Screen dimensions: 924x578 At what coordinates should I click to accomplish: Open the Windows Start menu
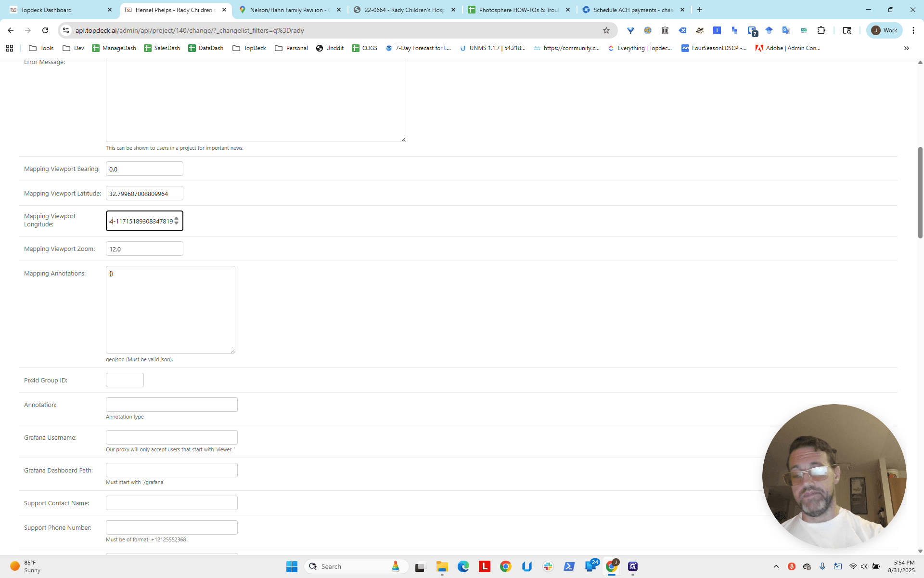[292, 566]
